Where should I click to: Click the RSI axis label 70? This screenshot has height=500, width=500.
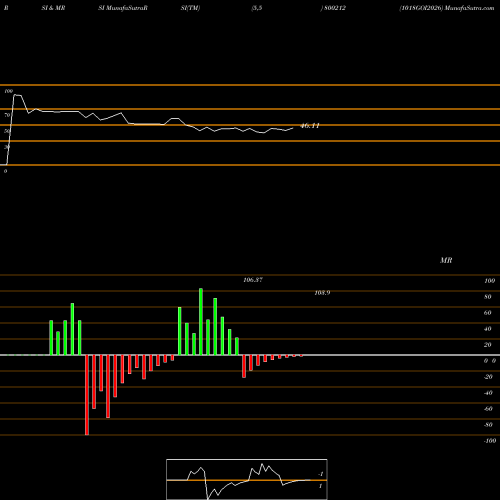coord(7,115)
